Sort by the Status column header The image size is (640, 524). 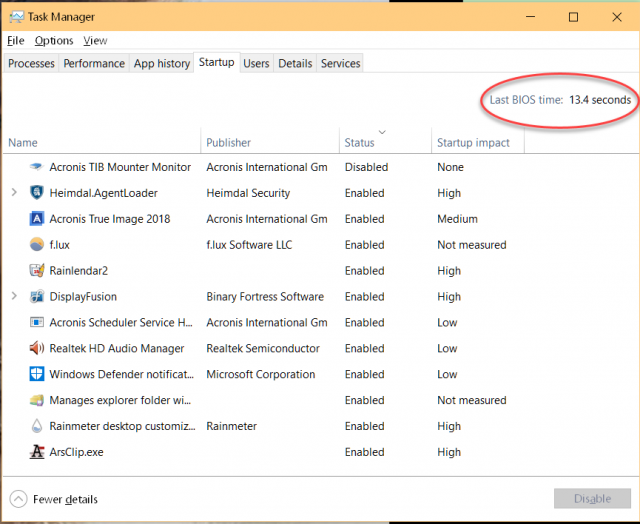[385, 142]
